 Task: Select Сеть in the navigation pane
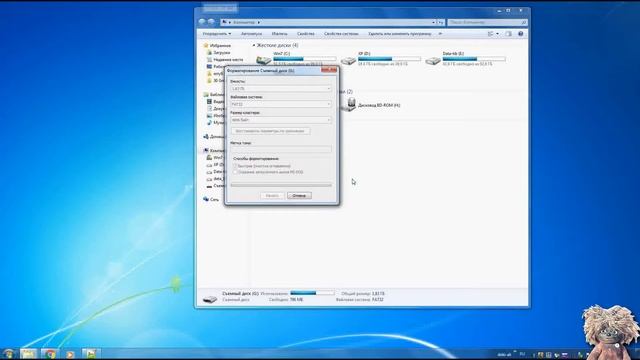(211, 199)
